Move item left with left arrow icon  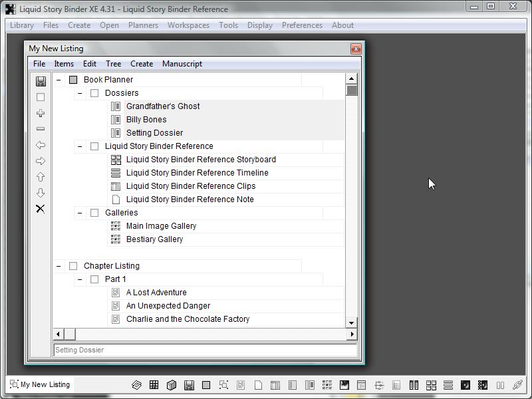pyautogui.click(x=41, y=145)
